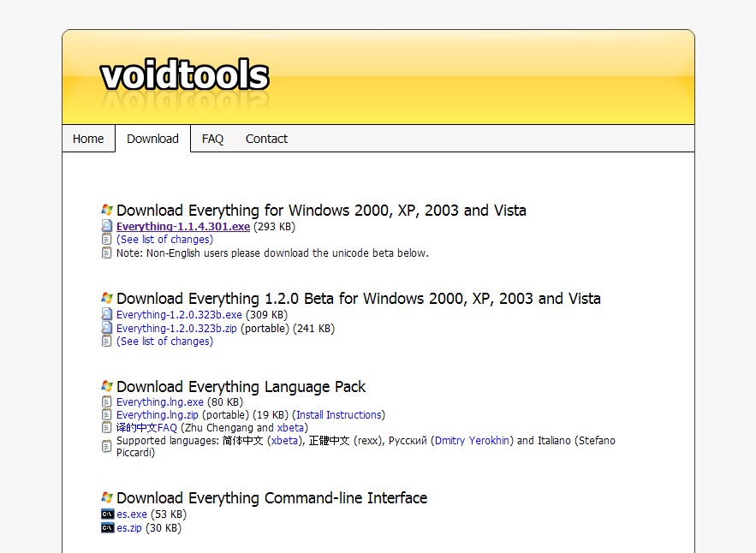Viewport: 756px width, 553px height.
Task: Click Windows flag icon beside 2000, XP heading
Action: click(x=106, y=210)
